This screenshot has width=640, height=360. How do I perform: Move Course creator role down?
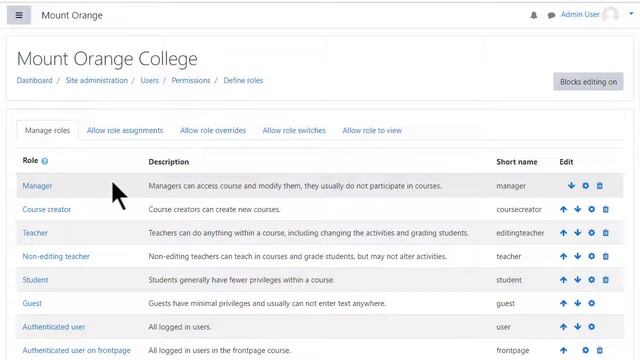pos(578,209)
